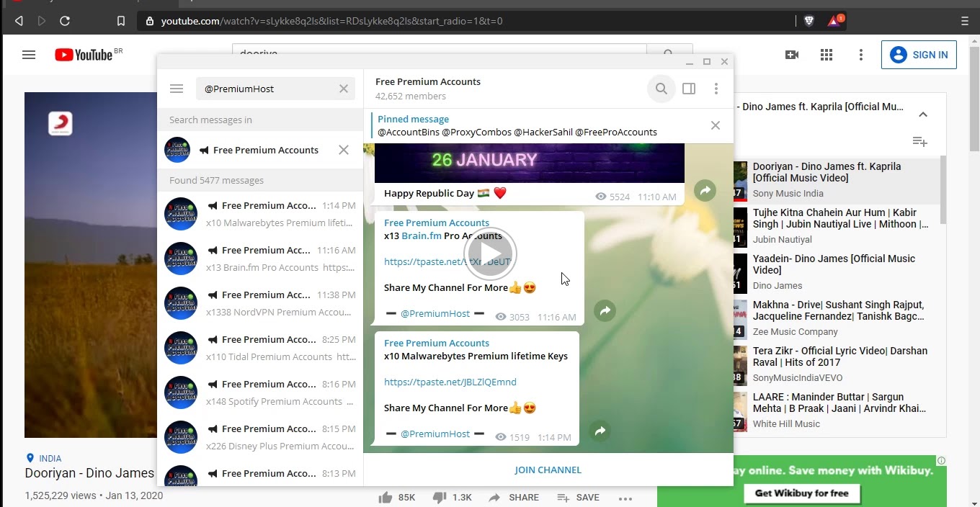Screen dimensions: 980x507
Task: Dismiss the pinned message bar
Action: tap(716, 125)
